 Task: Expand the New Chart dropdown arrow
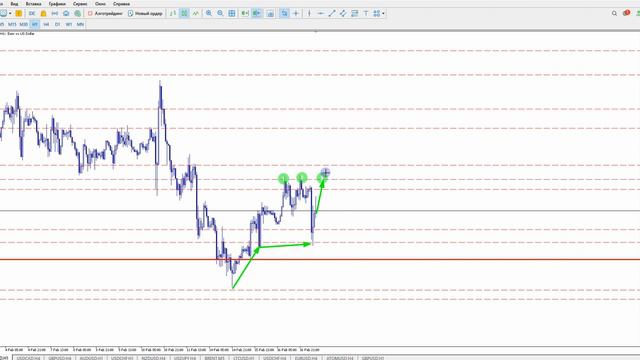tap(10, 13)
